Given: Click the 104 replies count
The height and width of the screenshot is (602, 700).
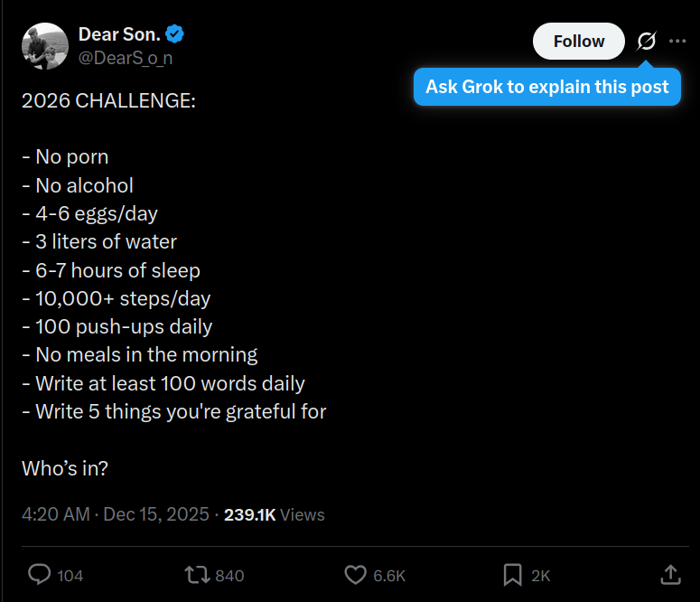Looking at the screenshot, I should pyautogui.click(x=70, y=576).
